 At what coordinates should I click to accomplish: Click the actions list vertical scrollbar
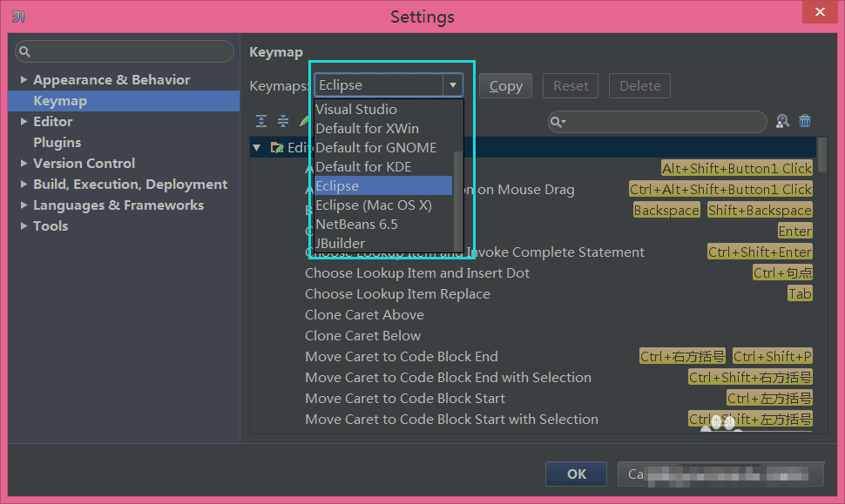(821, 155)
